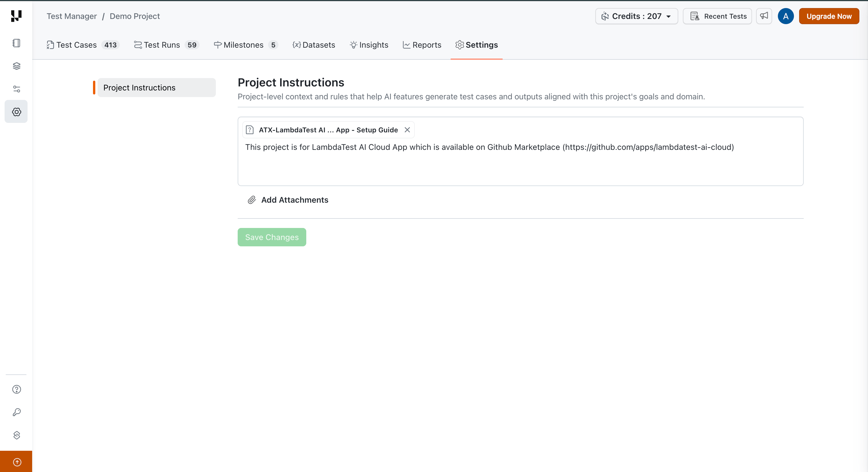Open the Help question mark icon
868x472 pixels.
coord(16,389)
